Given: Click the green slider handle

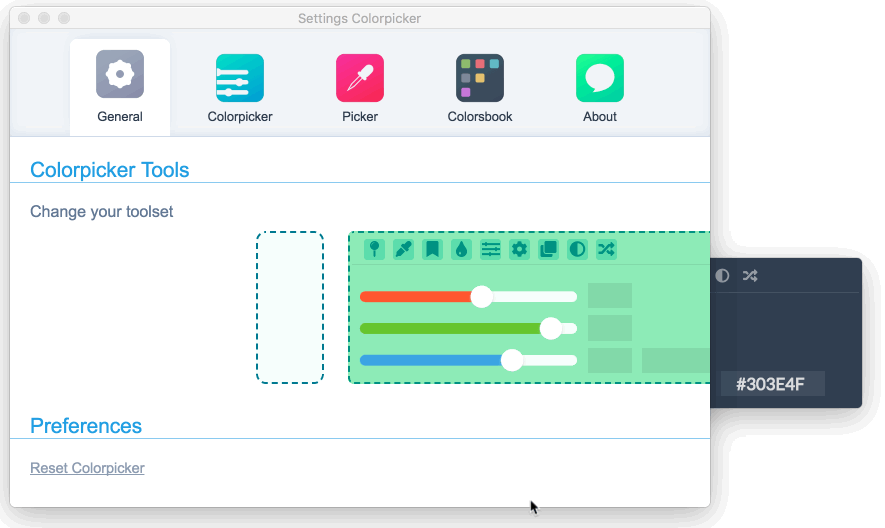Looking at the screenshot, I should tap(551, 328).
